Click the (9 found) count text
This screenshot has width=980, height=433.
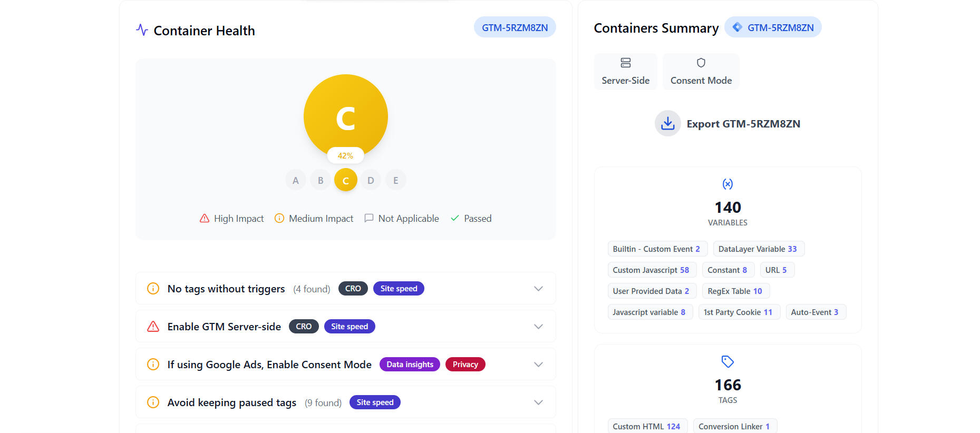point(323,402)
